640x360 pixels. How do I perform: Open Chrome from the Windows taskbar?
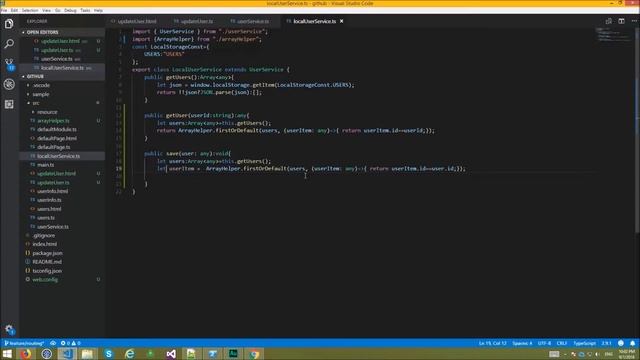pyautogui.click(x=254, y=354)
